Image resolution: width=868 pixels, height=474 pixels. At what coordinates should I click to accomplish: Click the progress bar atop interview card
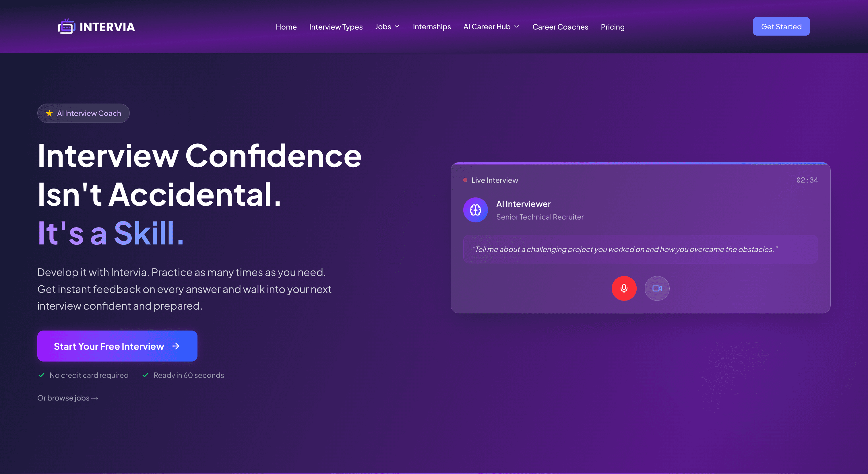tap(640, 163)
